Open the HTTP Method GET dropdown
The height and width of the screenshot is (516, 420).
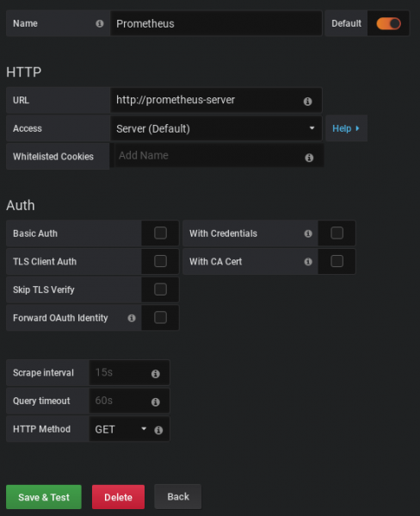120,429
